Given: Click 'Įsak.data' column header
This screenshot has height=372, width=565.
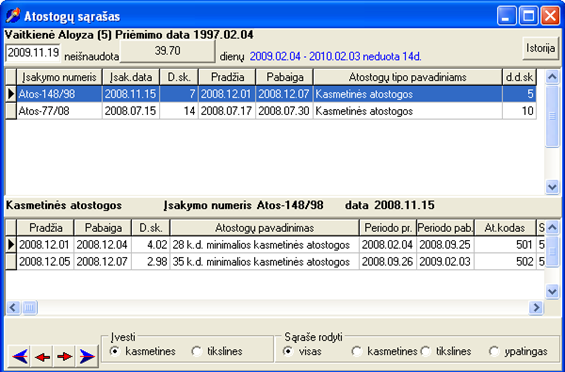Looking at the screenshot, I should (x=131, y=77).
